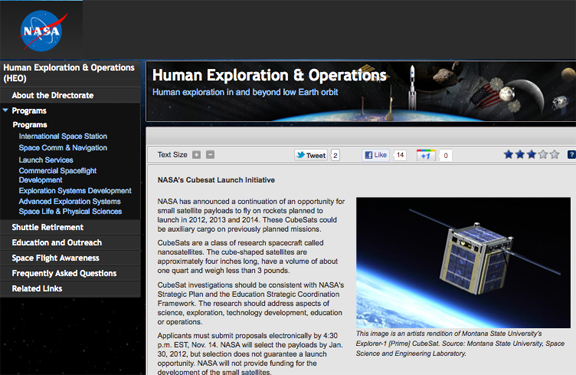
Task: Select the fourth rating star
Action: pos(543,155)
